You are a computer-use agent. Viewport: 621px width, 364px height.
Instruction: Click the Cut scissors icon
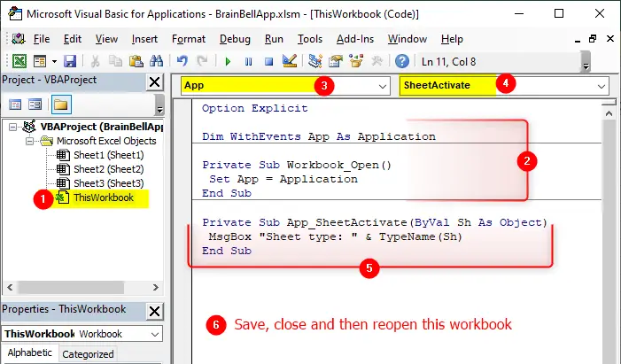click(95, 61)
